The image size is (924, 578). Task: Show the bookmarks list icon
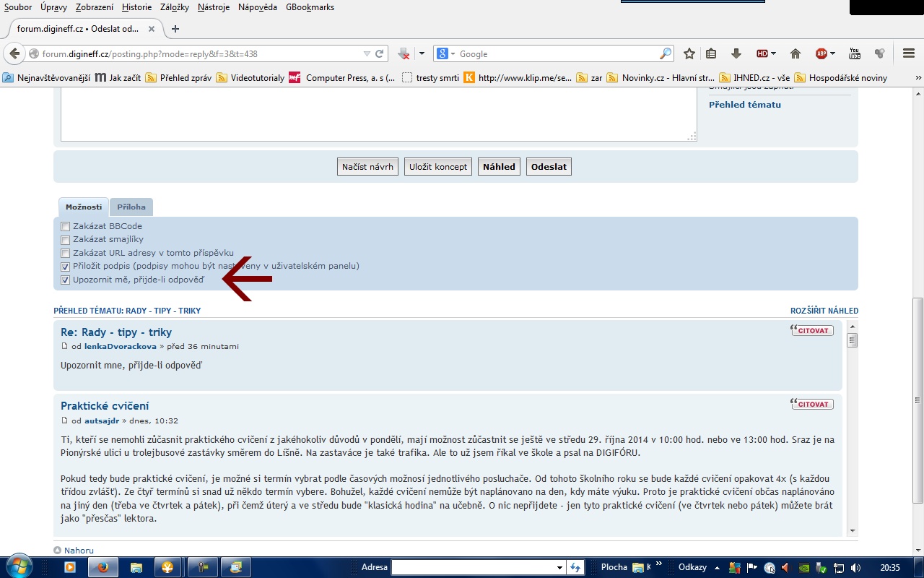click(711, 53)
